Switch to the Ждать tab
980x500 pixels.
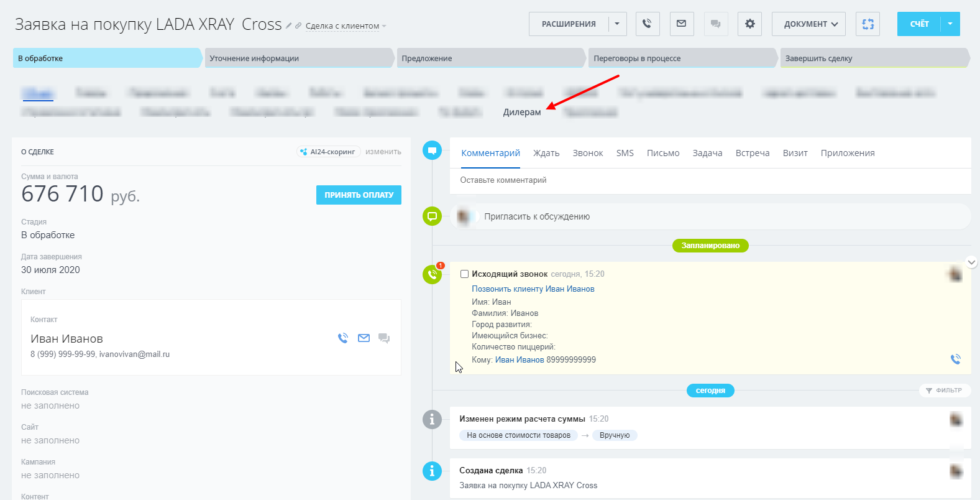[546, 153]
